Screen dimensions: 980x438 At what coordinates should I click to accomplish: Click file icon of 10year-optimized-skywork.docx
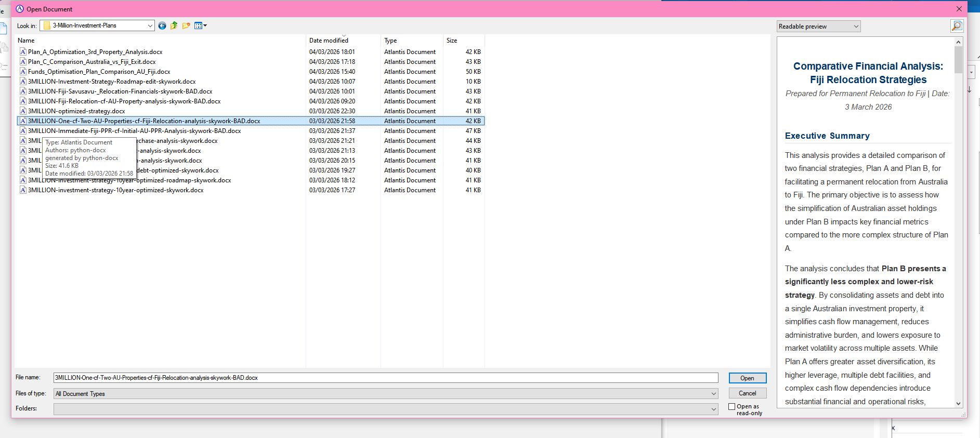[23, 190]
